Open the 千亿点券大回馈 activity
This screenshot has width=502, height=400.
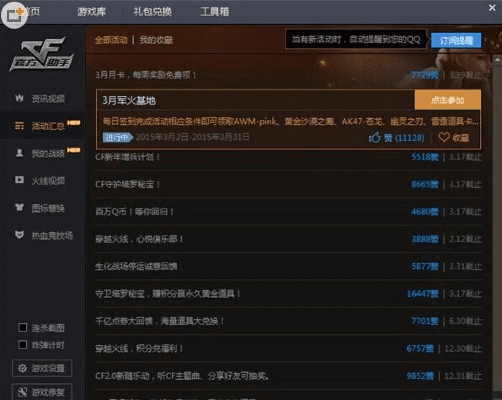pos(159,321)
